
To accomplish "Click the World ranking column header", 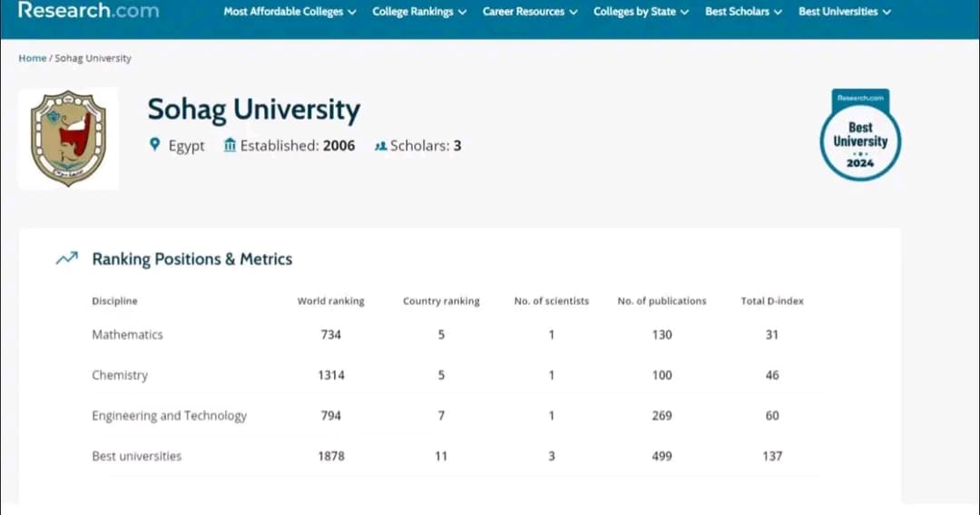I will pos(330,301).
